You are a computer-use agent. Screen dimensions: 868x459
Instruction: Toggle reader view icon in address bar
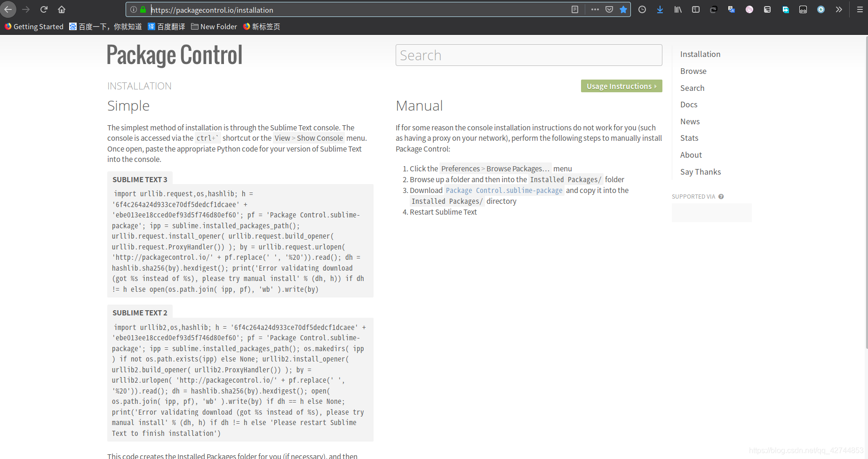tap(575, 9)
